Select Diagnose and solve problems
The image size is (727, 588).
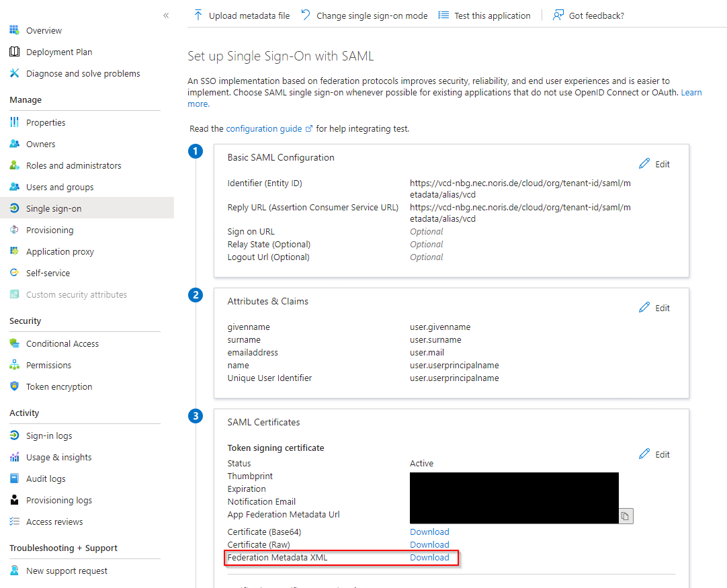coord(83,74)
